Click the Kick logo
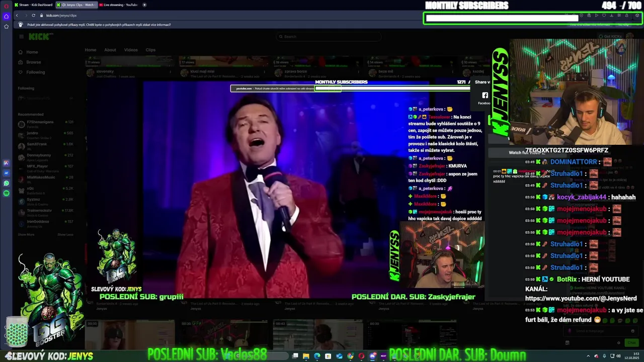Image resolution: width=644 pixels, height=362 pixels. tap(40, 36)
